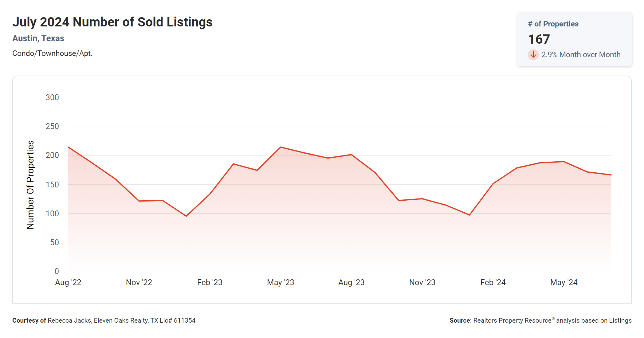Click the 167 properties count value
The image size is (644, 338).
tap(539, 39)
